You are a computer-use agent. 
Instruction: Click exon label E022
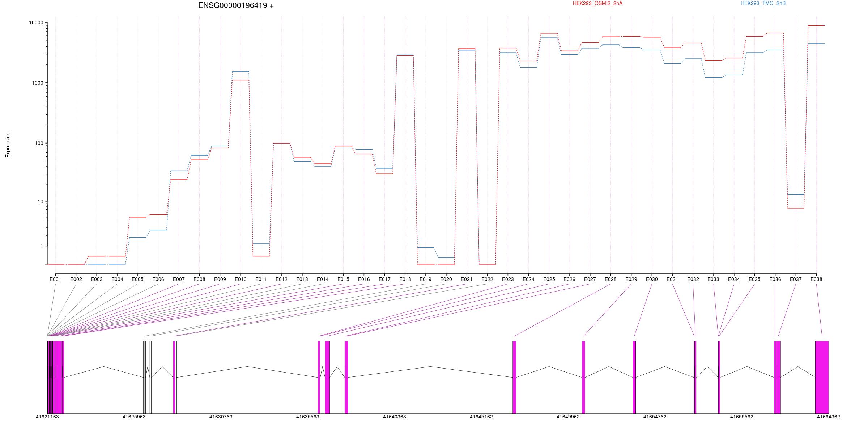tap(487, 279)
